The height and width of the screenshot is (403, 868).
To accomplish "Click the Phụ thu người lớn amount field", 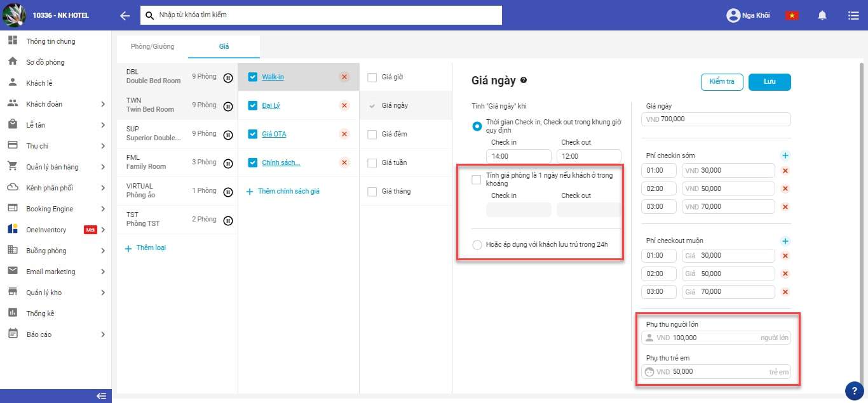I will 717,338.
